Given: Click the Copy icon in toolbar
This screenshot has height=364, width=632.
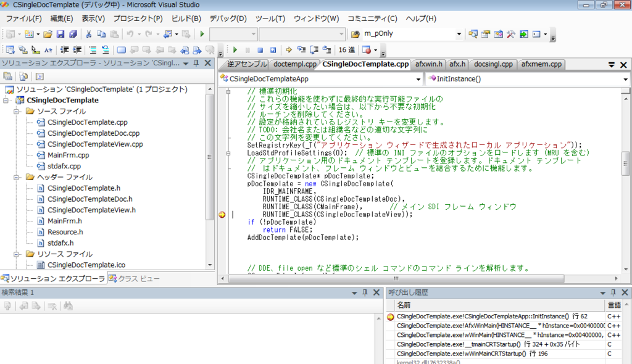Looking at the screenshot, I should click(101, 35).
